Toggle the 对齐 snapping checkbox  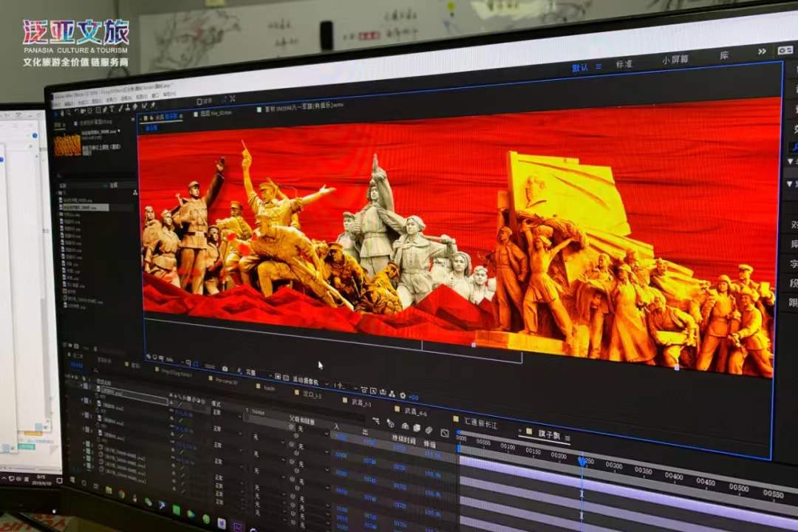tap(200, 101)
